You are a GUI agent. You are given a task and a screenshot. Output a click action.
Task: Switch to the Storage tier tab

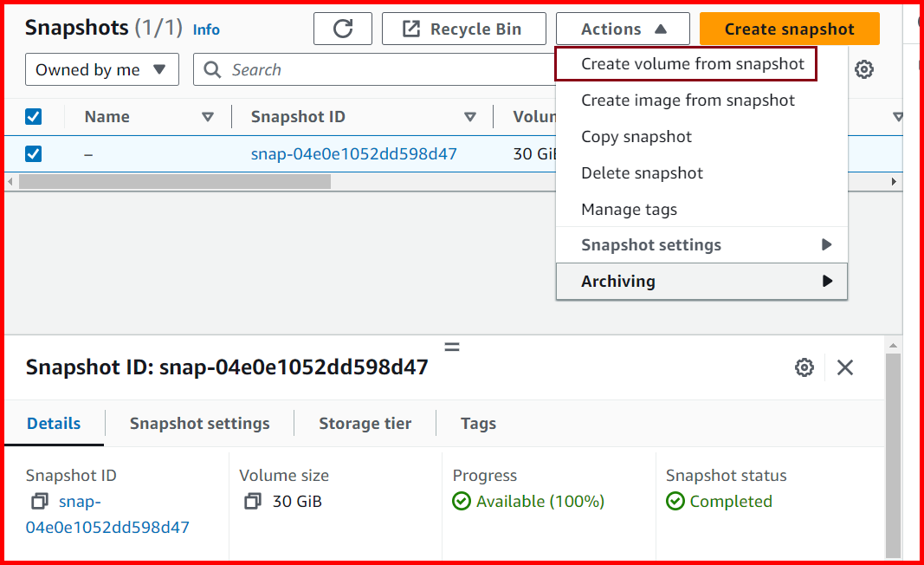[x=365, y=423]
